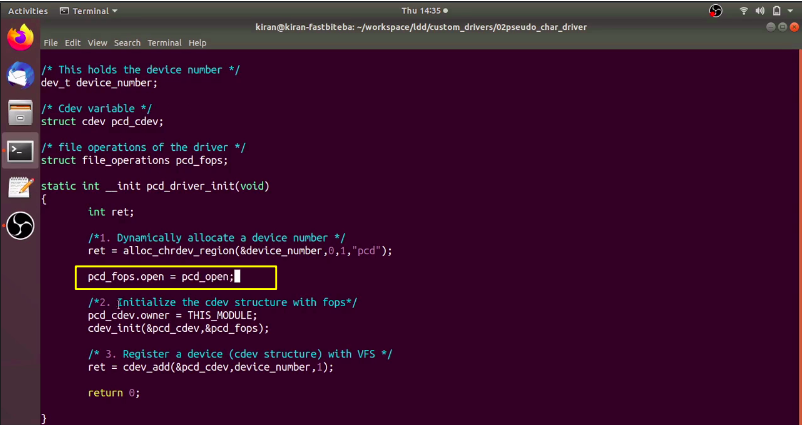Launch Thunderbird mail from the dock

click(x=20, y=75)
